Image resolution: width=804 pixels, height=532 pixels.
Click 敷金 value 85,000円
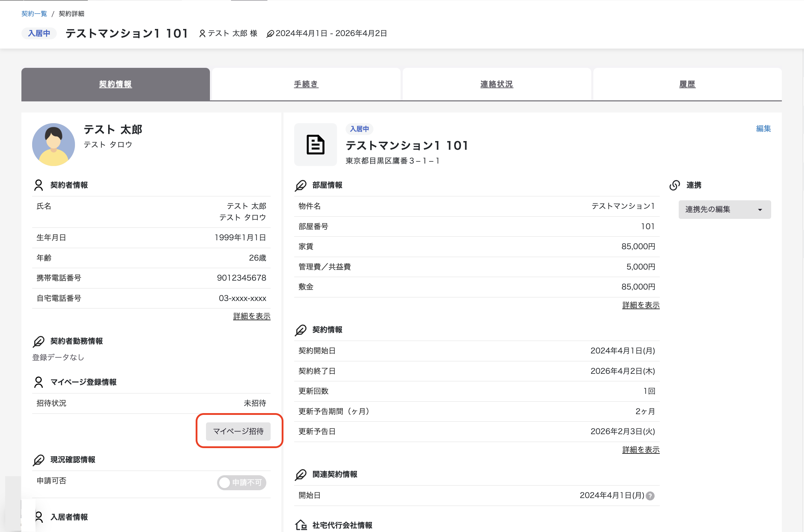pos(638,287)
